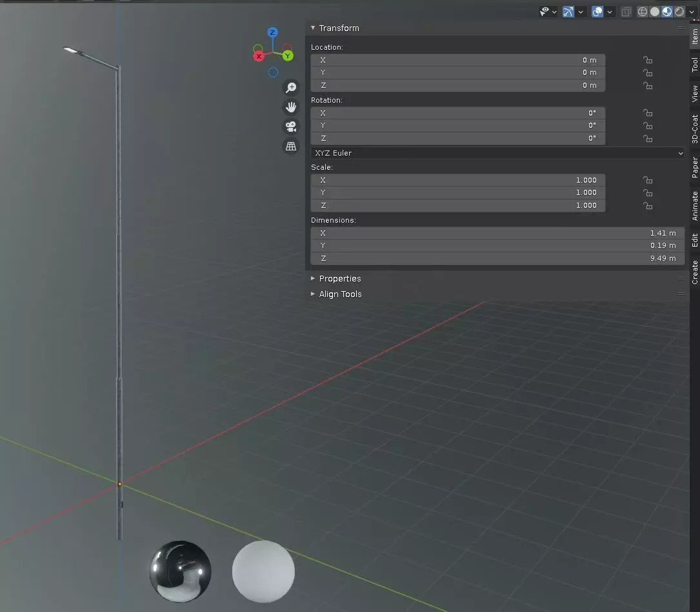Click the Dimensions X field showing 1.41 m
Screen dimensions: 700x612
click(497, 233)
